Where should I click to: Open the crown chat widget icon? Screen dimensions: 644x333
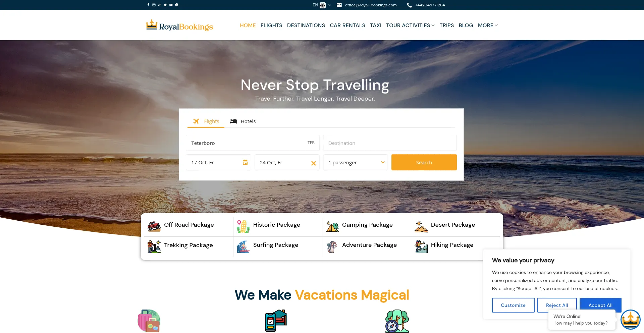tap(630, 320)
